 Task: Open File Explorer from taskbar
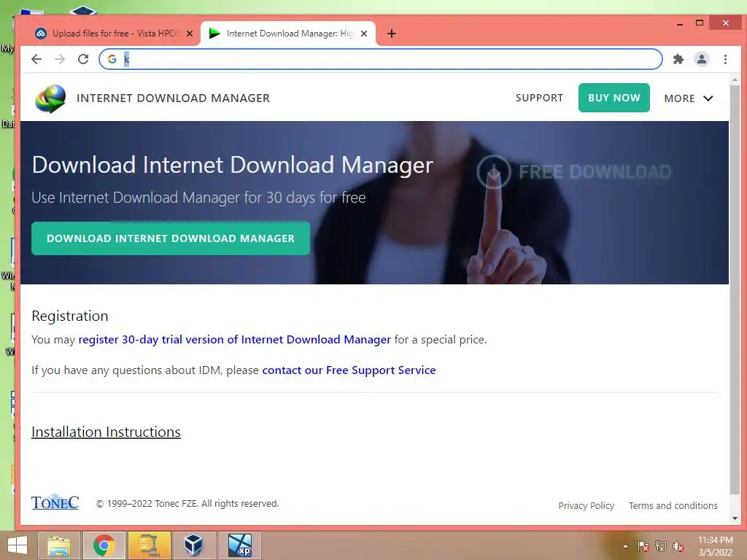[x=60, y=545]
